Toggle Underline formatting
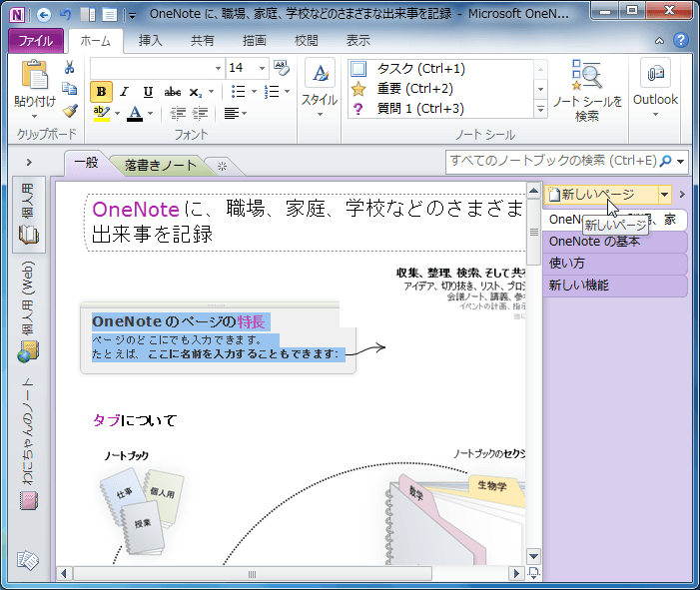The width and height of the screenshot is (700, 590). pyautogui.click(x=148, y=91)
